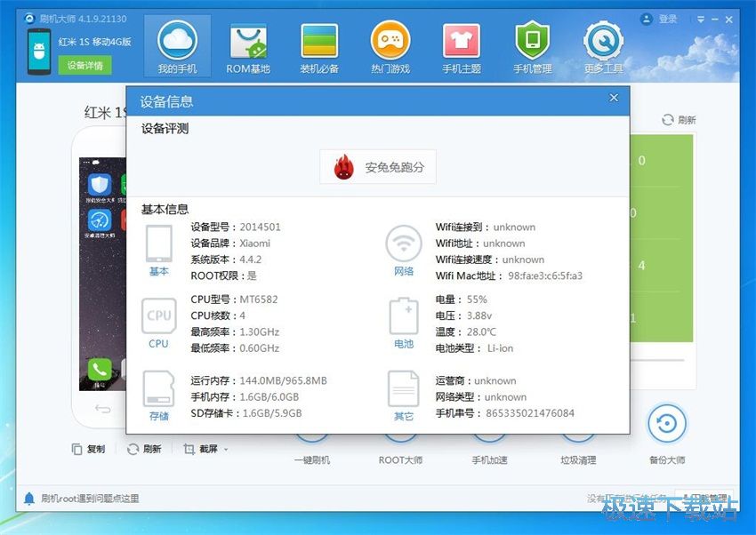Click the 截屏 screenshot crop button
Screen dimensions: 756x535
click(x=201, y=449)
